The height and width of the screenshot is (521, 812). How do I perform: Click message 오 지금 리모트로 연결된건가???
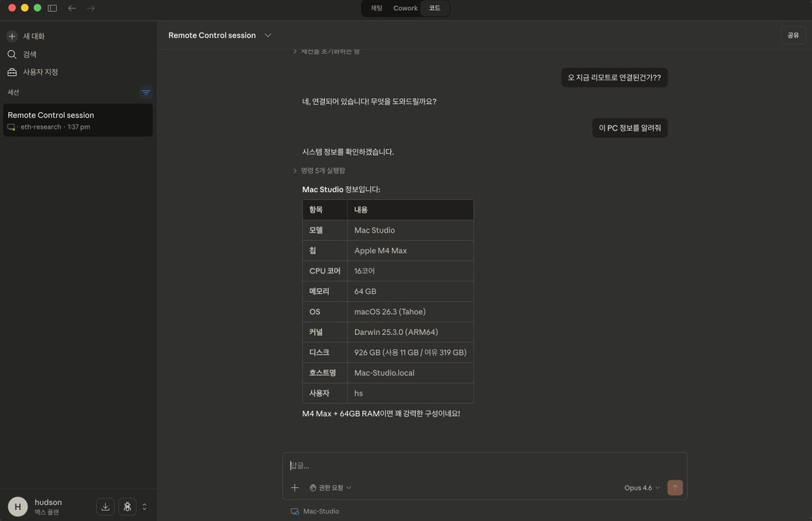point(614,78)
